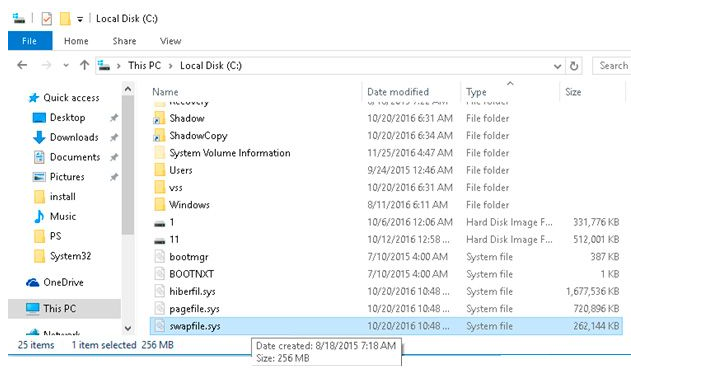Expand the address bar history dropdown
The width and height of the screenshot is (724, 369).
[557, 66]
